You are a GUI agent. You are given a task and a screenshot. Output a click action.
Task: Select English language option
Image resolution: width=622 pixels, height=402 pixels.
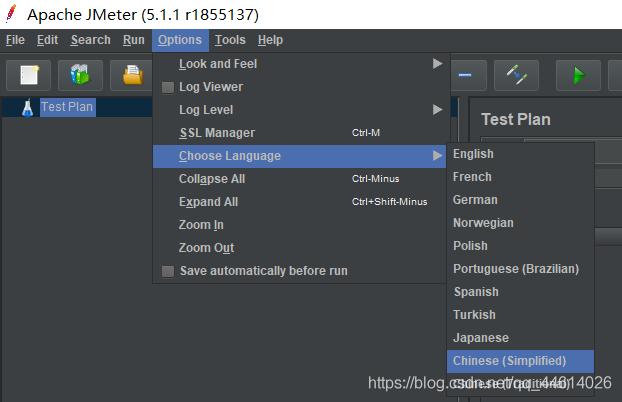click(520, 154)
